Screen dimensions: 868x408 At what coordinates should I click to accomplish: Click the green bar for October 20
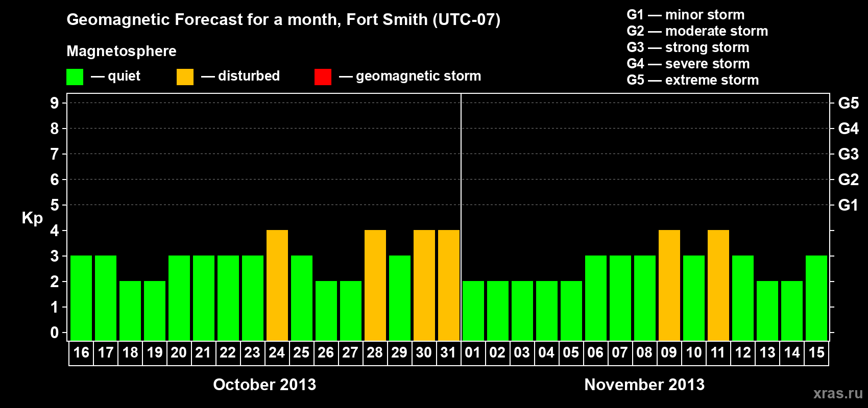point(179,298)
